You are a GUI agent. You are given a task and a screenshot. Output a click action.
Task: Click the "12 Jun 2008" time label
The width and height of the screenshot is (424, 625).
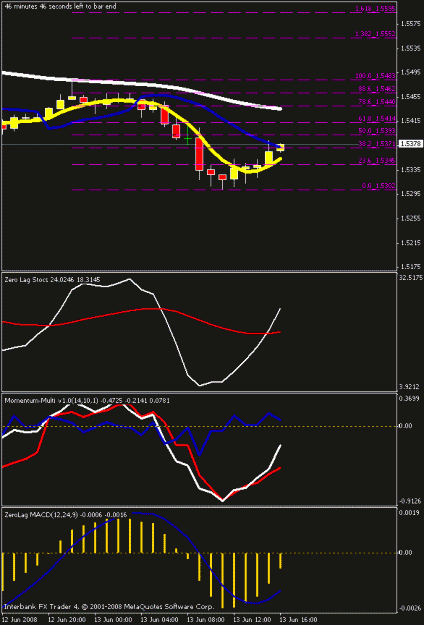pos(18,620)
